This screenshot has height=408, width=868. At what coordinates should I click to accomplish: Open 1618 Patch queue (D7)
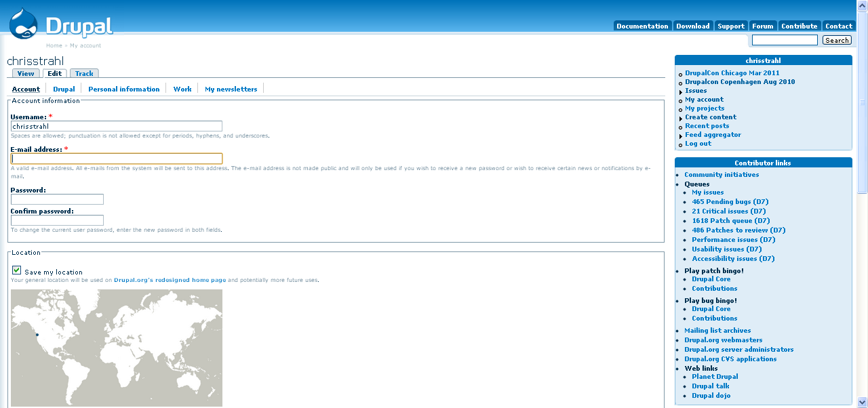tap(731, 221)
